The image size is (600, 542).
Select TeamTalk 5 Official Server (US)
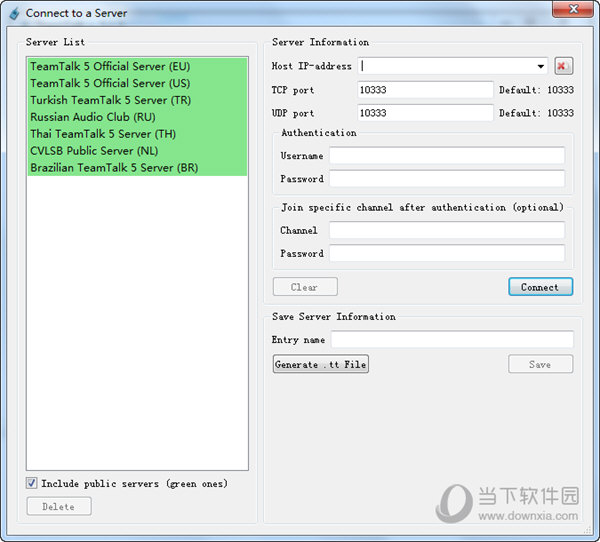click(137, 83)
